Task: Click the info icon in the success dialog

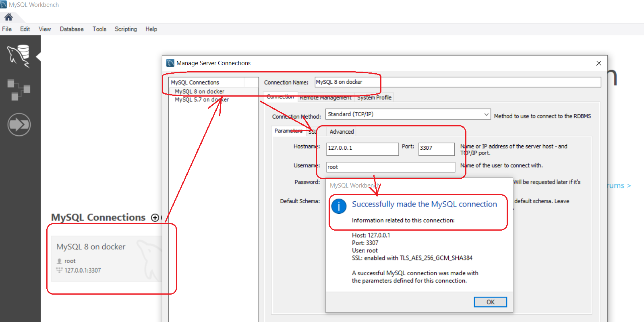Action: click(x=339, y=206)
